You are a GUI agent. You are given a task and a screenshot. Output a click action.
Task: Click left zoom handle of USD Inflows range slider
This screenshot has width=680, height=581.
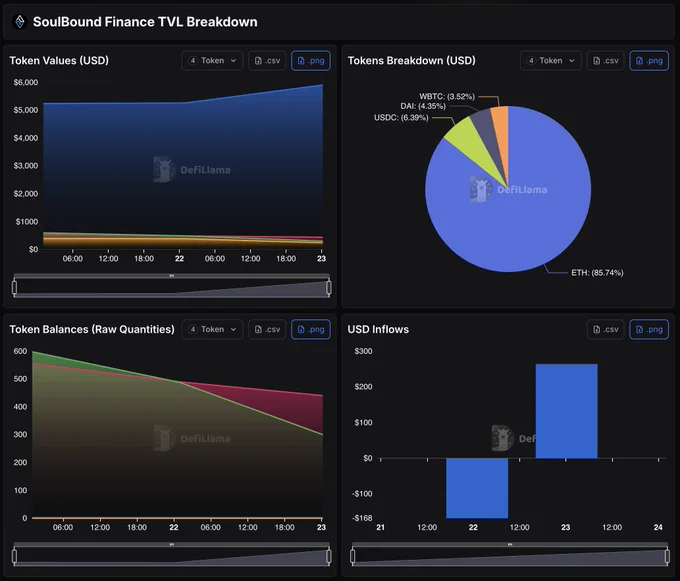tap(353, 556)
